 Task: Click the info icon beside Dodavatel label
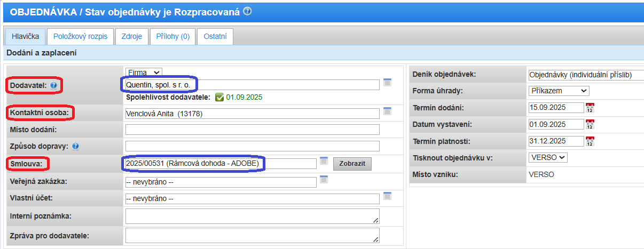(53, 85)
